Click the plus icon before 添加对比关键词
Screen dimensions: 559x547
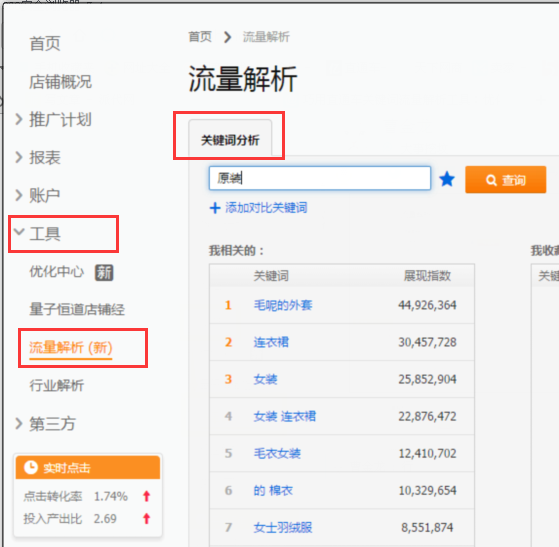[x=215, y=208]
